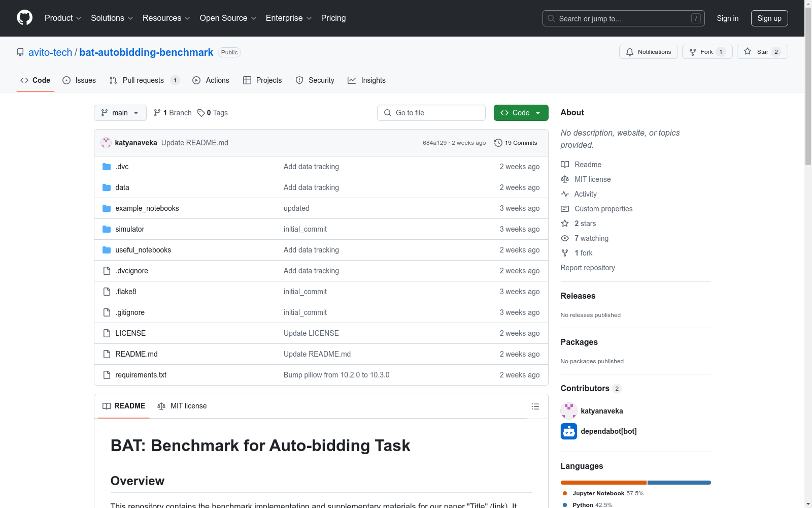The height and width of the screenshot is (508, 812).
Task: Click the .gitignore file icon
Action: click(107, 312)
